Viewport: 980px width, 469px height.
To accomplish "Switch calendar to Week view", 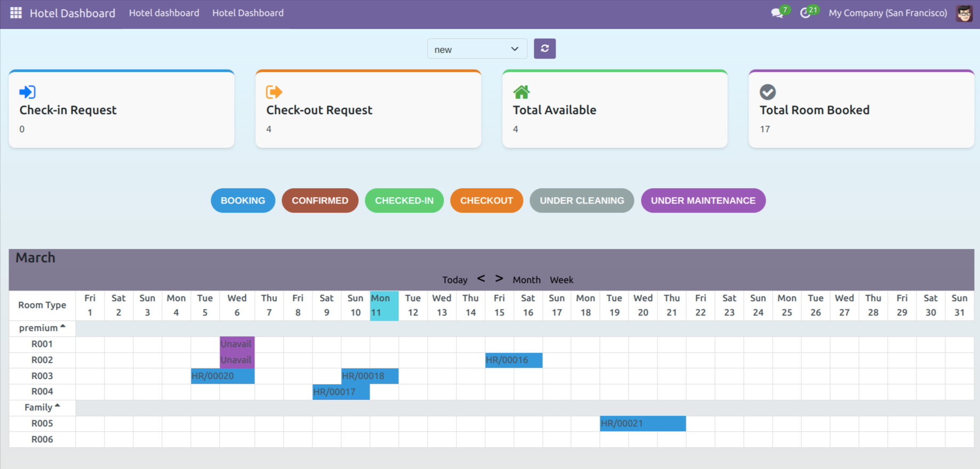I will [x=561, y=280].
